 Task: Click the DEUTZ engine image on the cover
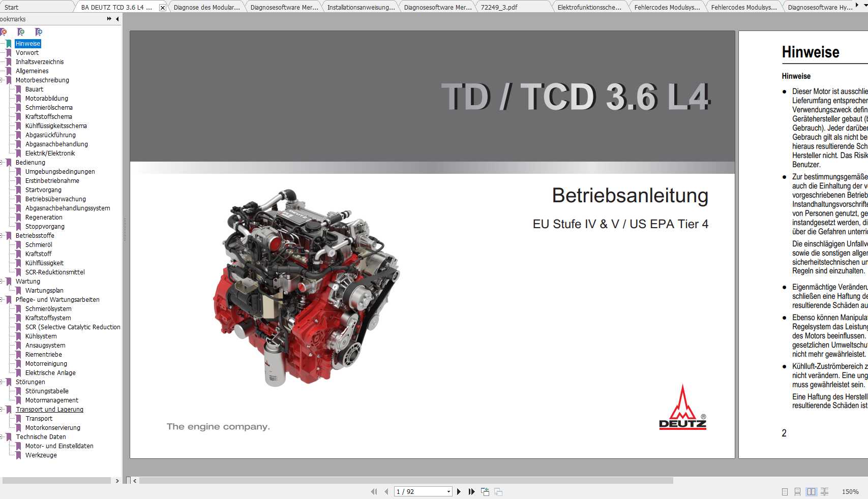pyautogui.click(x=306, y=289)
